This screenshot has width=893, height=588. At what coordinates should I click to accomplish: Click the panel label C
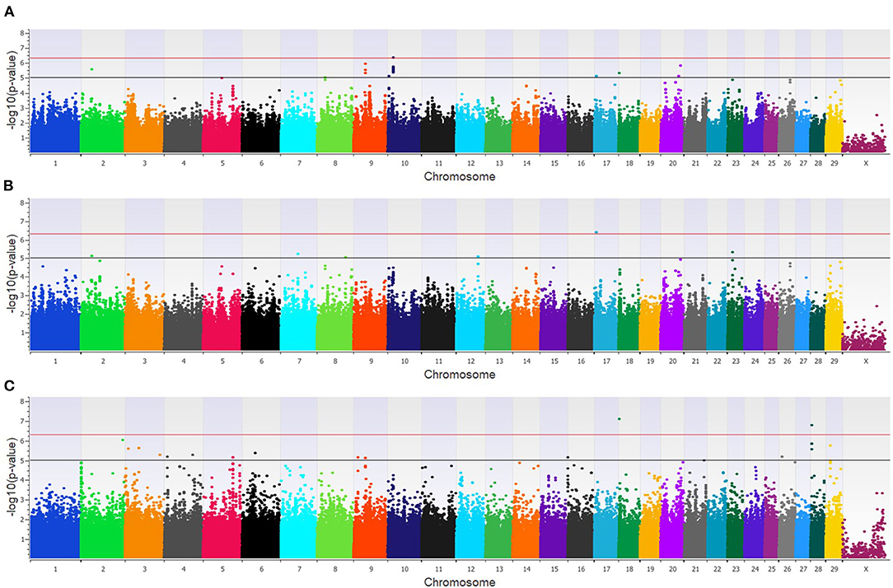(x=9, y=386)
